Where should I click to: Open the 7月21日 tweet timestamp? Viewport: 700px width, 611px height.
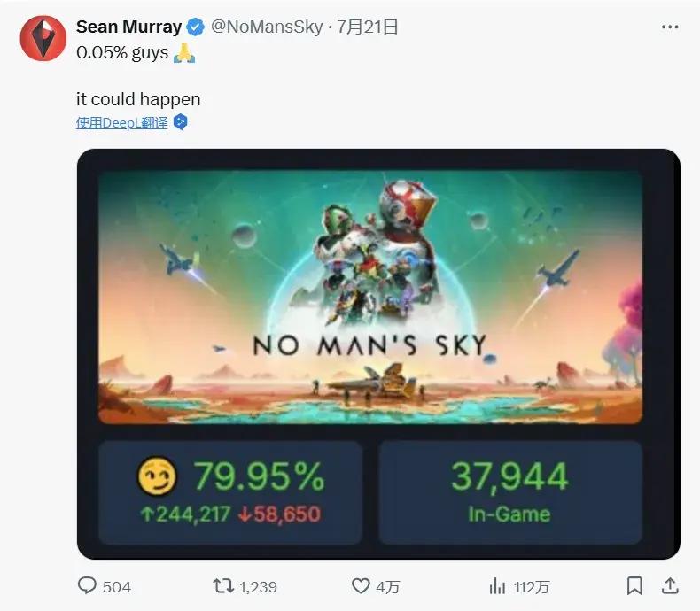[369, 27]
